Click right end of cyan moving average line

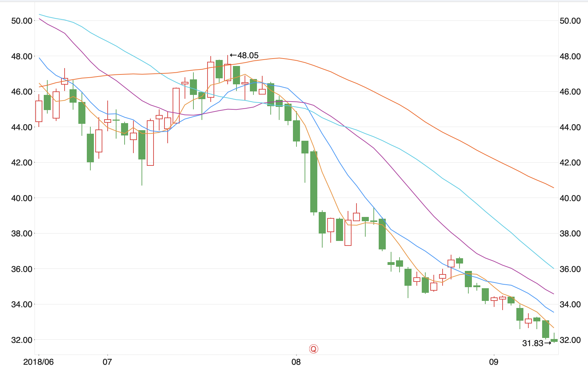[x=553, y=268]
